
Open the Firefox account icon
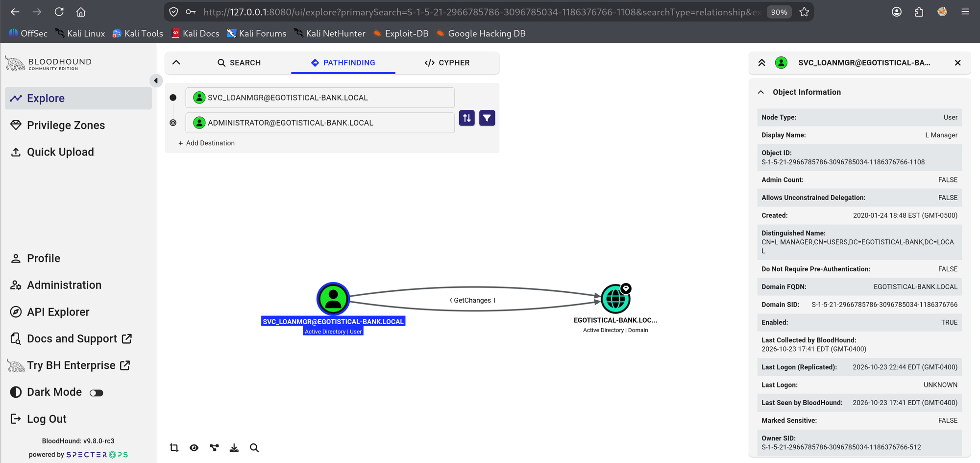pos(897,12)
